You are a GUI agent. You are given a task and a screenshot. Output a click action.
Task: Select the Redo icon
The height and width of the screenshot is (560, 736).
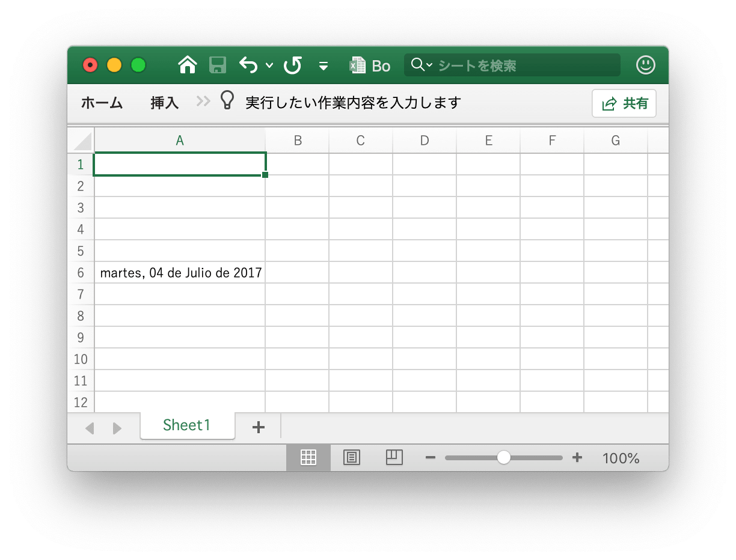[x=292, y=65]
